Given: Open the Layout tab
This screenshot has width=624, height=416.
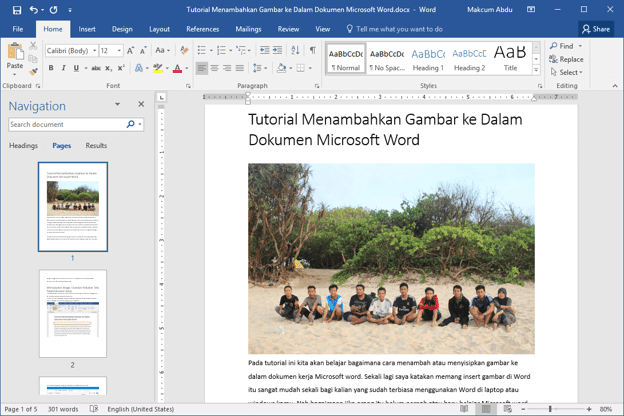Looking at the screenshot, I should (x=159, y=29).
